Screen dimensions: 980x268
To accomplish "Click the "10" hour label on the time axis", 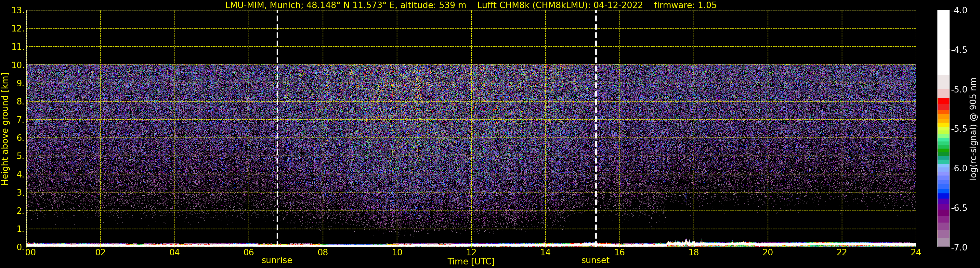I will (397, 252).
